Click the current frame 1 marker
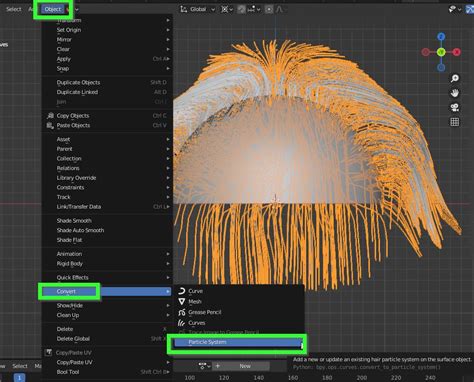The image size is (474, 382). pyautogui.click(x=19, y=378)
